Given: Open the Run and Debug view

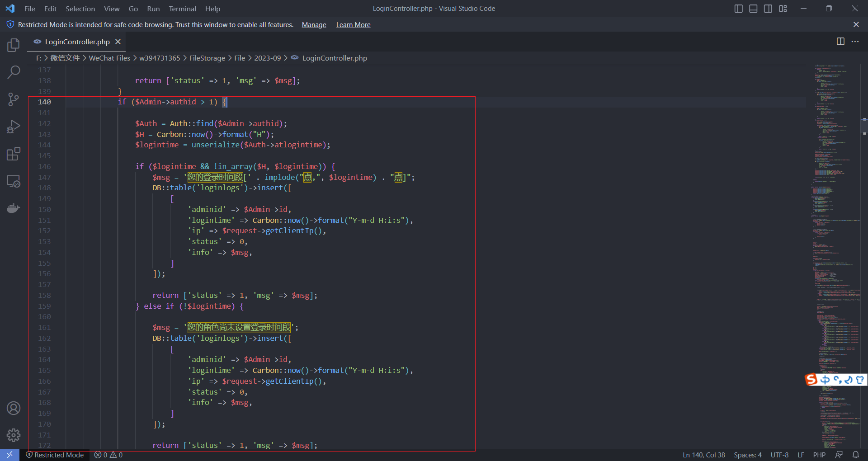Looking at the screenshot, I should coord(14,127).
